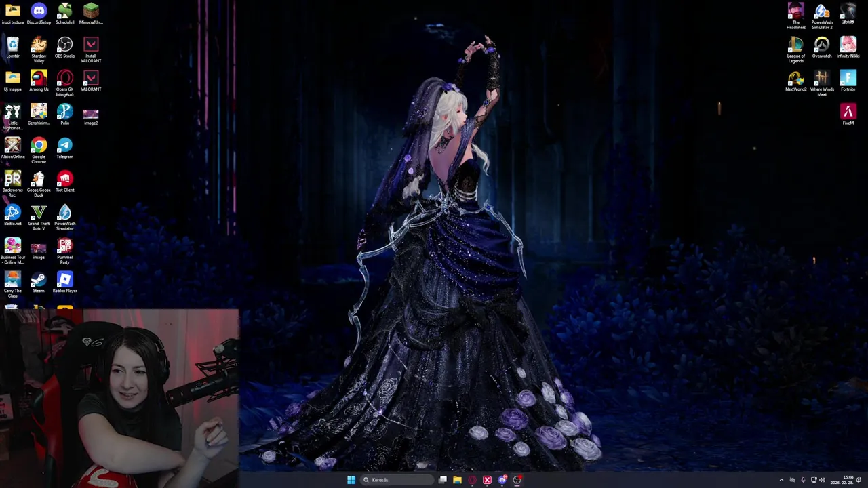Click the Keresés taskbar search box
The width and height of the screenshot is (868, 488).
pyautogui.click(x=397, y=480)
